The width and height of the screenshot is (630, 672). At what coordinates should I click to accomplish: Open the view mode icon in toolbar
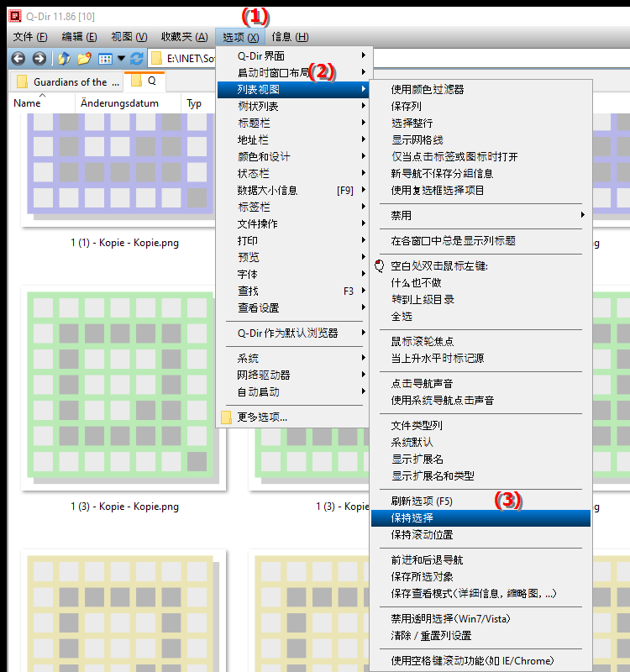(105, 59)
